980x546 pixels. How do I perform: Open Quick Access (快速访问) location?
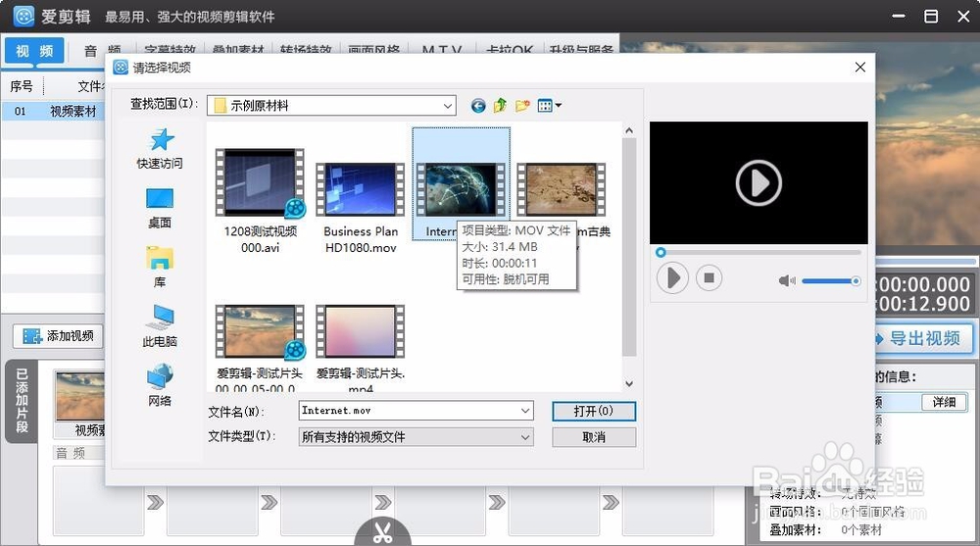[160, 149]
